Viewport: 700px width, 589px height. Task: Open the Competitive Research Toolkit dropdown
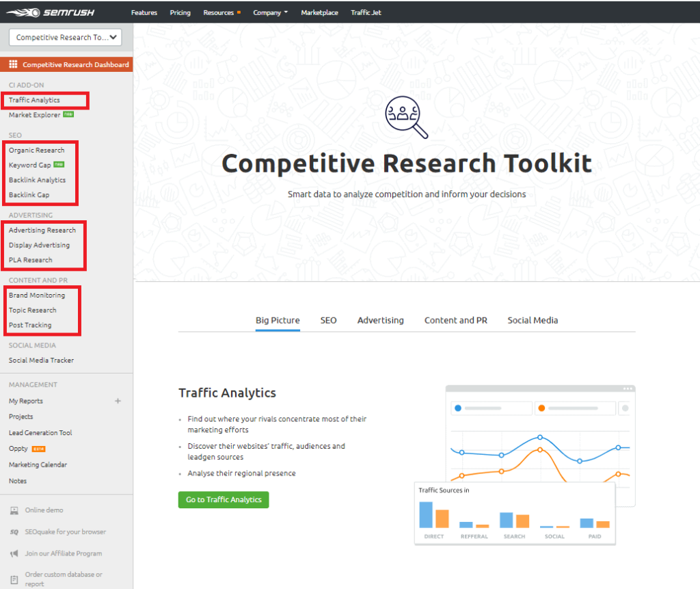65,38
